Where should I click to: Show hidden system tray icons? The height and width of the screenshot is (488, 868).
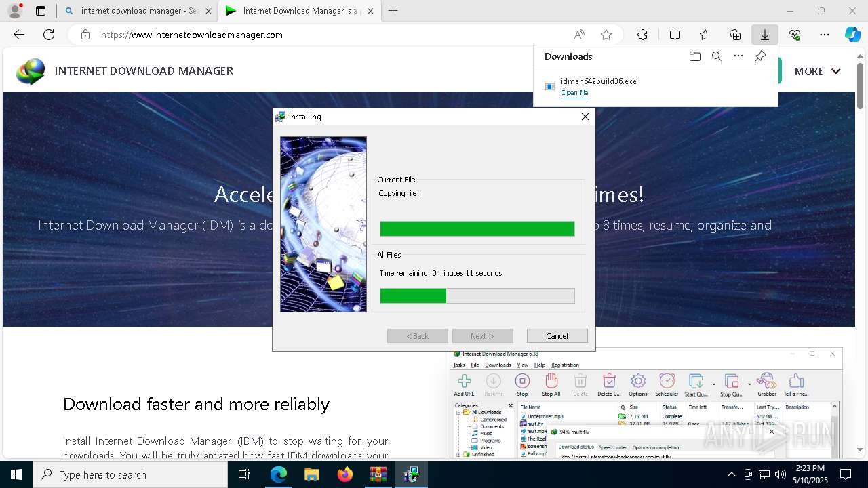pyautogui.click(x=731, y=474)
